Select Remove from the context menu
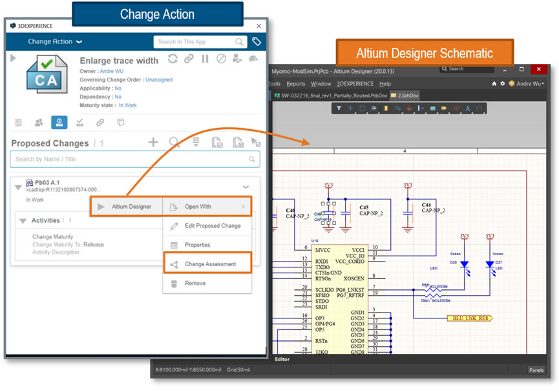The width and height of the screenshot is (559, 392). coord(207,284)
